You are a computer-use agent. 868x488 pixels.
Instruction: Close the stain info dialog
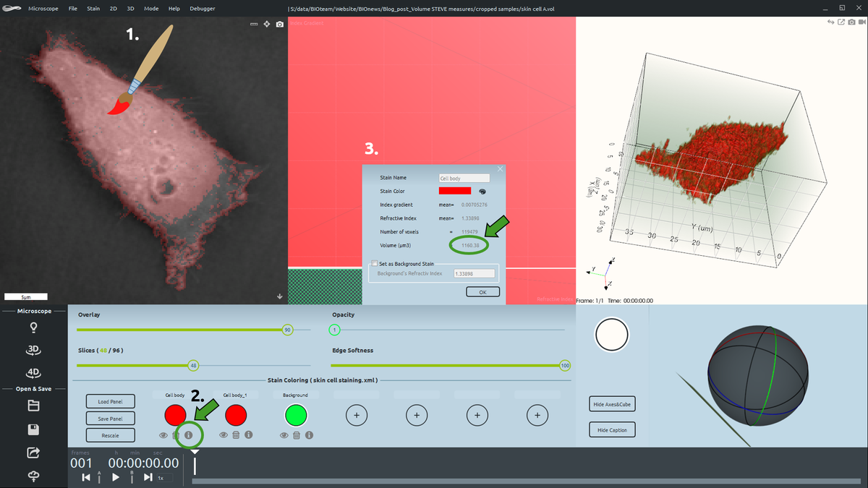498,170
